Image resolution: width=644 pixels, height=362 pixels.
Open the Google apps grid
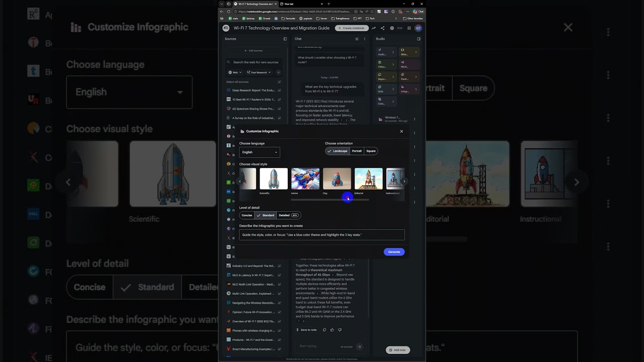pyautogui.click(x=409, y=28)
